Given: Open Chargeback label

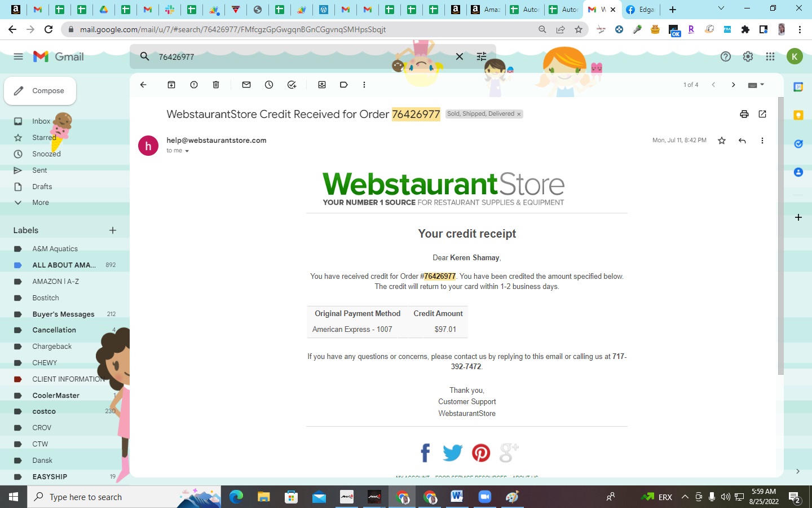Looking at the screenshot, I should [52, 347].
